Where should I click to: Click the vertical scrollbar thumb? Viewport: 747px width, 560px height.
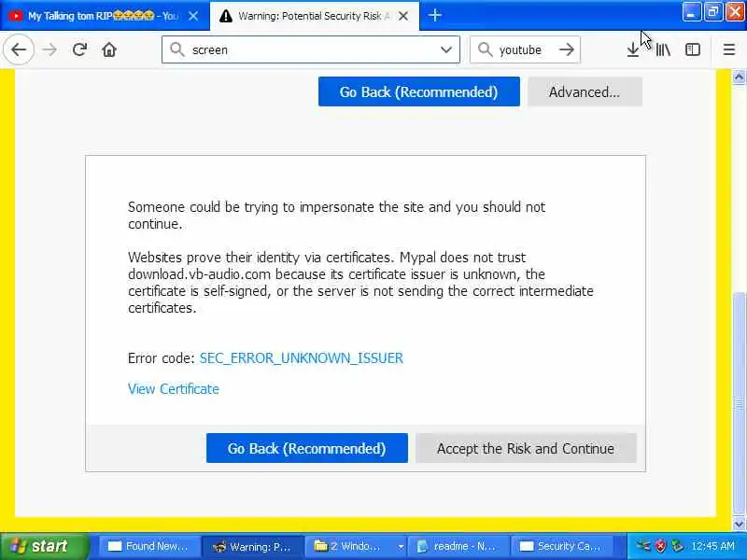tap(739, 405)
